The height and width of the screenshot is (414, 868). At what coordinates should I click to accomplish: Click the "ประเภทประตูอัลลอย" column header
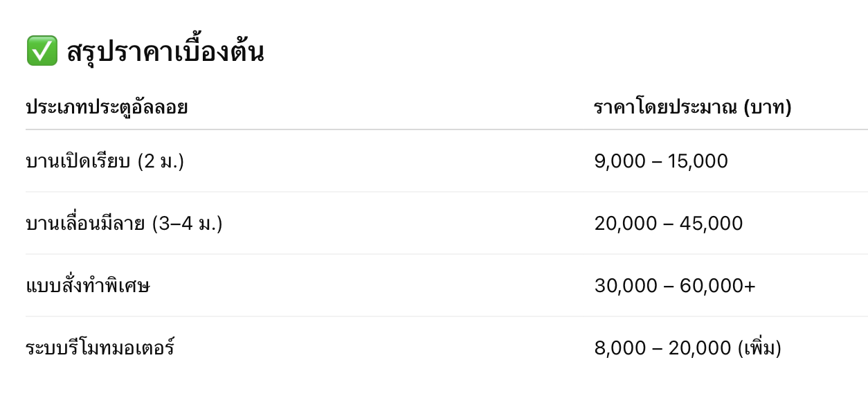click(107, 107)
